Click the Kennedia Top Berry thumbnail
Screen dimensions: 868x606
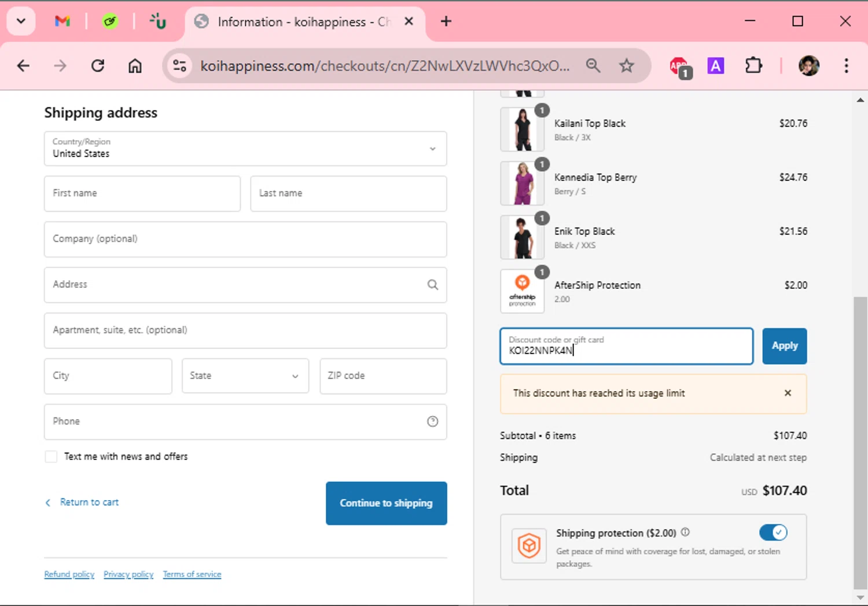[523, 183]
